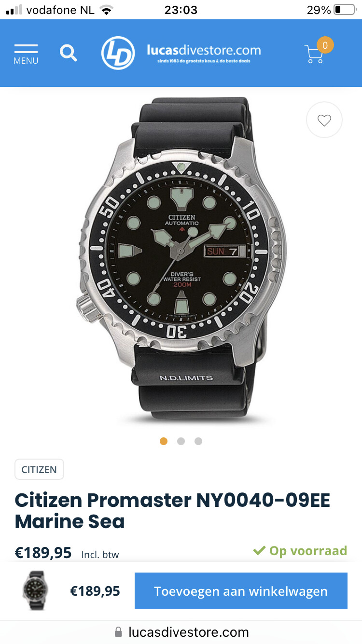
Task: Tap the magnifying glass search icon
Action: 69,53
